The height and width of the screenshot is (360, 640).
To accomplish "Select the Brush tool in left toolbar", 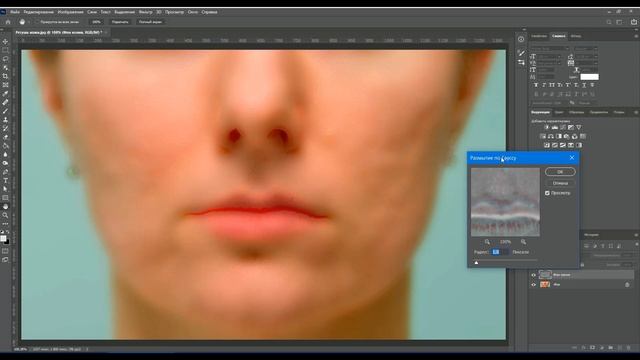I will point(5,111).
